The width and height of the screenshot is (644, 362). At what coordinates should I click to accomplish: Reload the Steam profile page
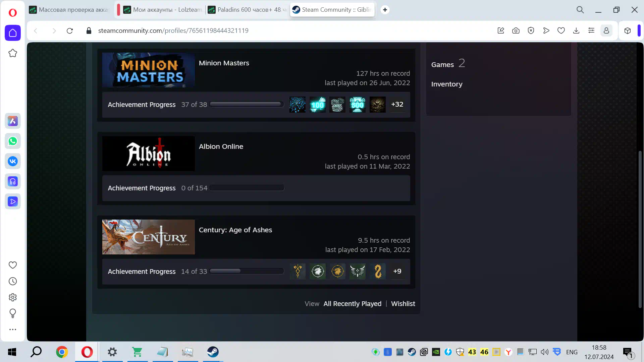pyautogui.click(x=70, y=31)
